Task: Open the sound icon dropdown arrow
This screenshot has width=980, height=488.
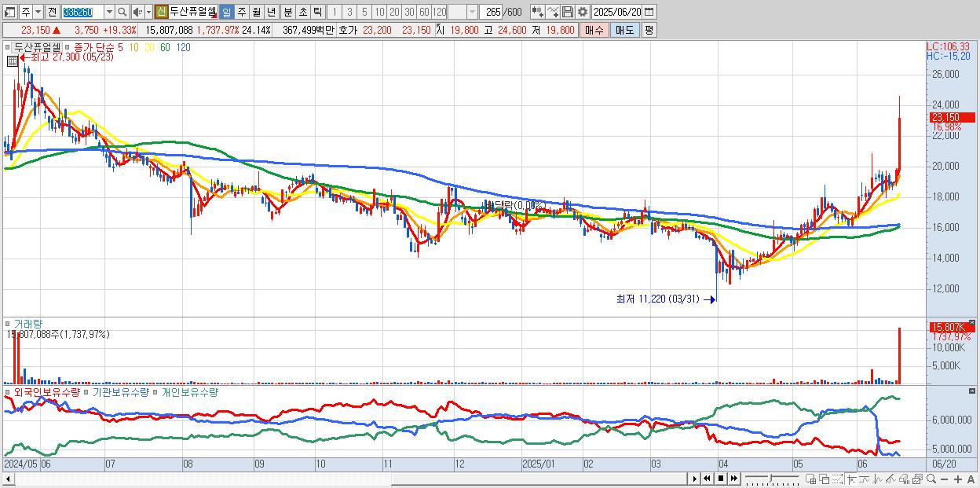Action: coord(148,12)
